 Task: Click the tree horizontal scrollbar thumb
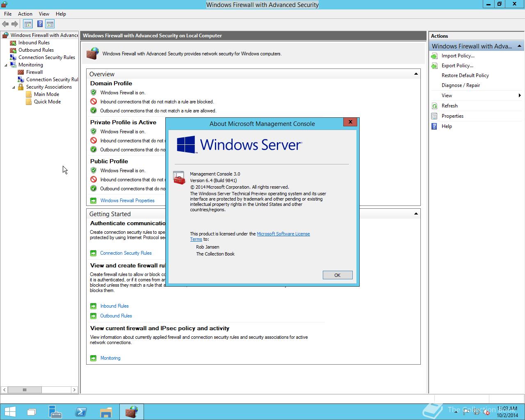click(x=24, y=390)
